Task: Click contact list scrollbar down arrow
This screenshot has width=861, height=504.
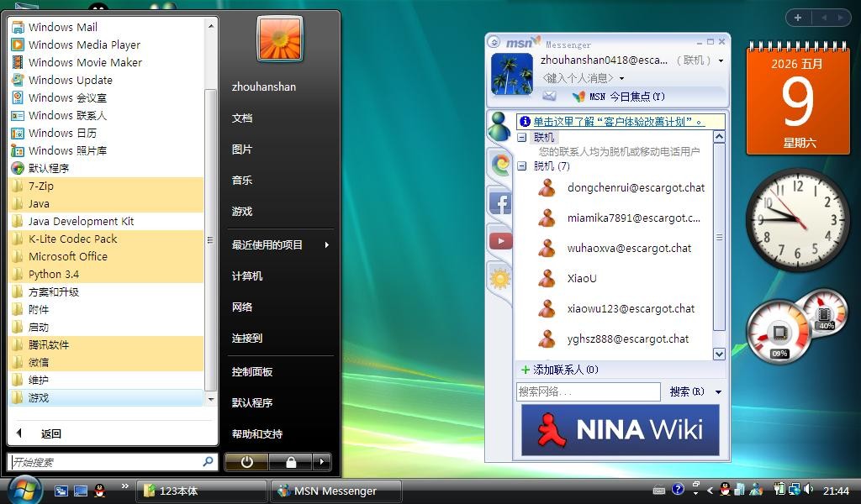Action: pyautogui.click(x=719, y=354)
